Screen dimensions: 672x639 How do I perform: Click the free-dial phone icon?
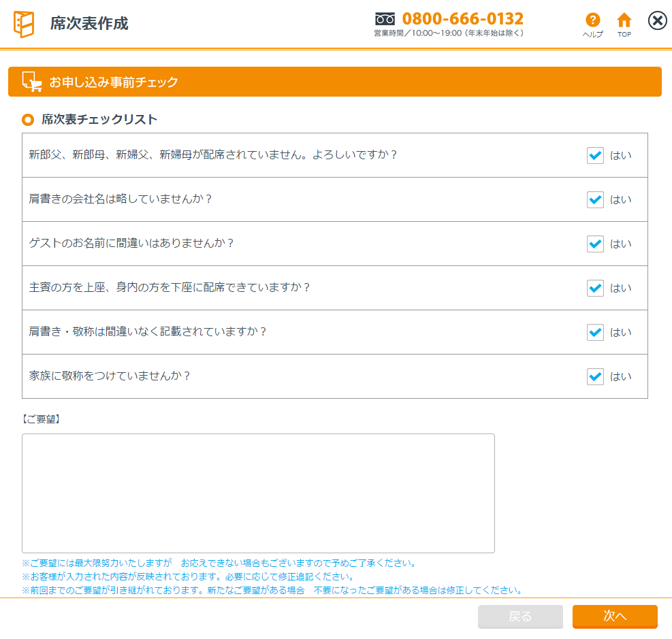(385, 19)
